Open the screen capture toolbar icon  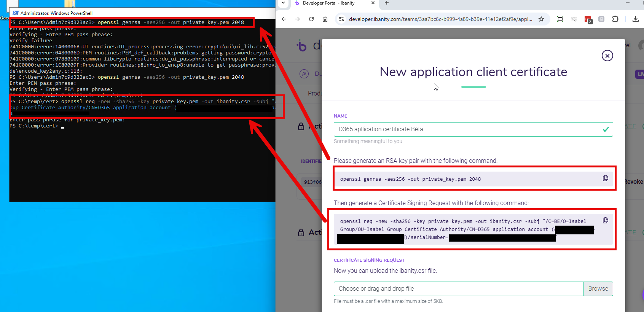click(x=560, y=19)
